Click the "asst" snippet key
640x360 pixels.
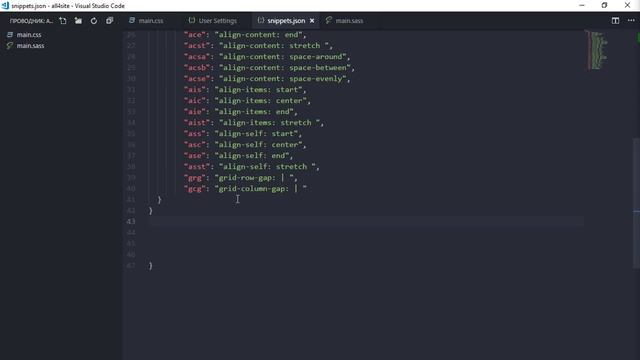tap(197, 167)
